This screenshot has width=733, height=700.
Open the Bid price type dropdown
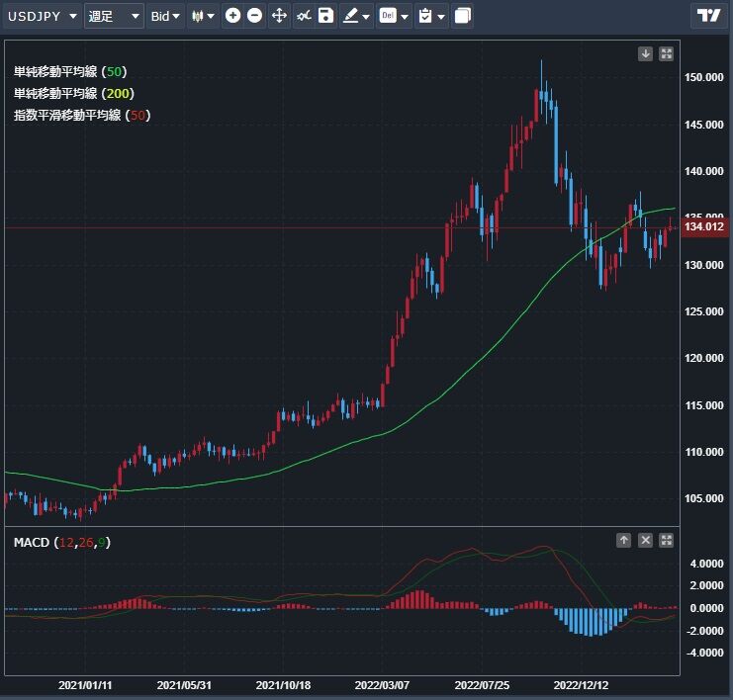pyautogui.click(x=165, y=16)
